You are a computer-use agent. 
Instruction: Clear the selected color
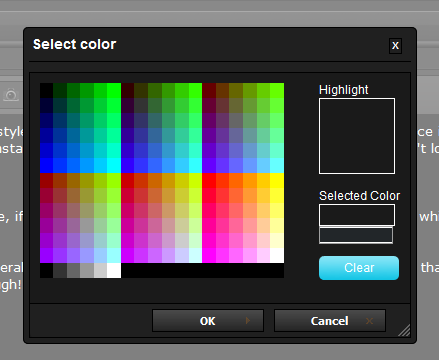click(359, 268)
